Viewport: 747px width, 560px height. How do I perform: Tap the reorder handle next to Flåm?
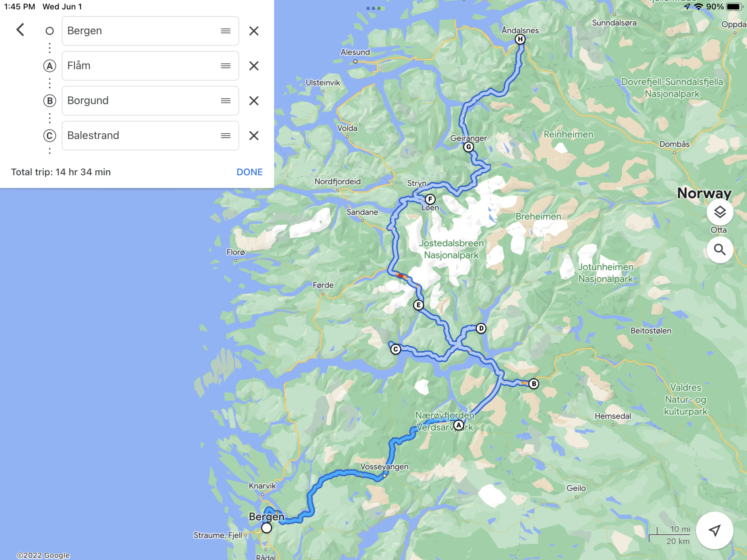coord(226,66)
